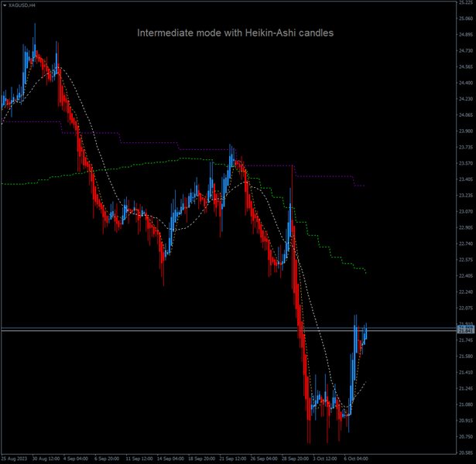Click the 24.565 price scale label

[466, 67]
